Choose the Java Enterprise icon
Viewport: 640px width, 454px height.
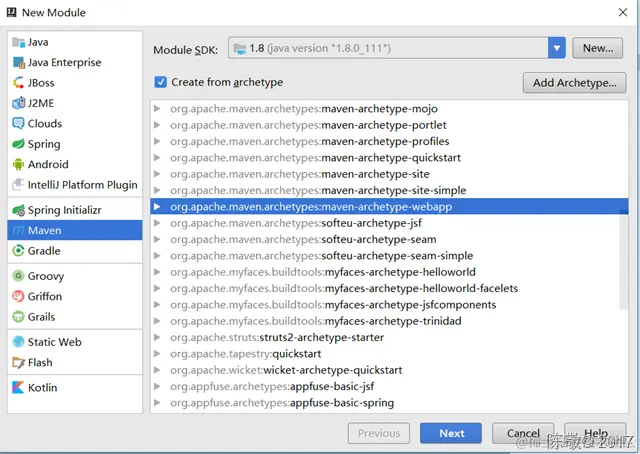(x=18, y=62)
